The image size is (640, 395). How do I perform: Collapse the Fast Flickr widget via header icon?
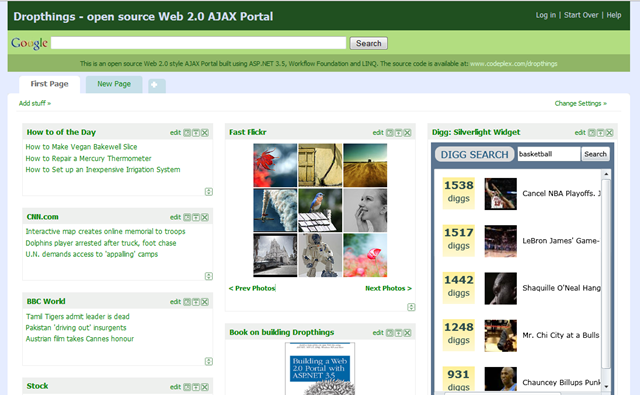[389, 133]
